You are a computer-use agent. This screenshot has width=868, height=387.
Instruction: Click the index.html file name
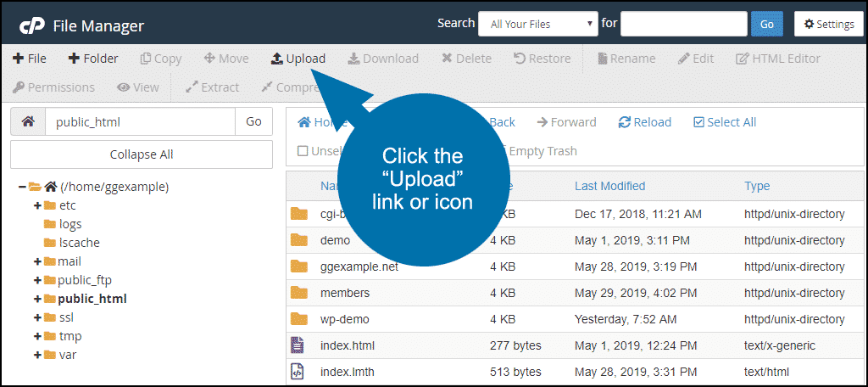pyautogui.click(x=347, y=345)
